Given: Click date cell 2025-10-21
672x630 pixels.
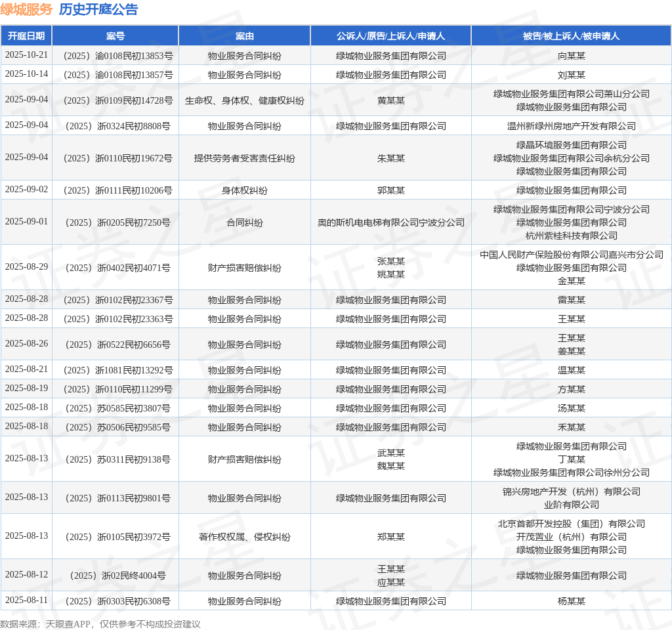Looking at the screenshot, I should [x=26, y=55].
